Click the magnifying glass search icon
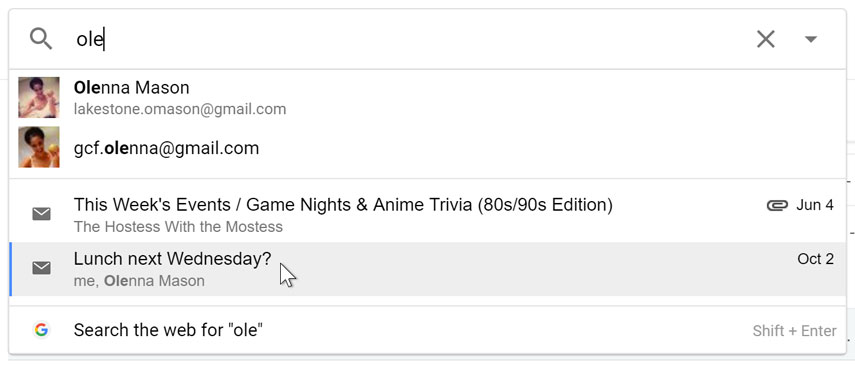Image resolution: width=855 pixels, height=368 pixels. click(x=41, y=39)
